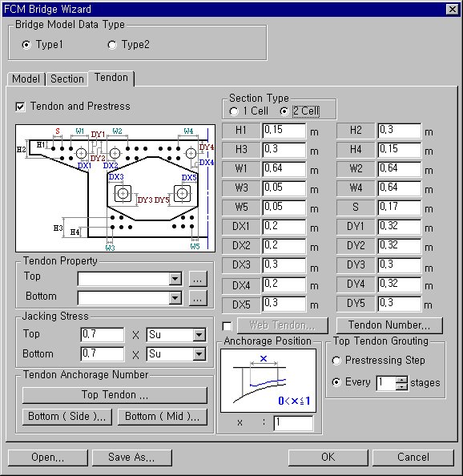Click the Bottom jacking stress factor field

(103, 354)
